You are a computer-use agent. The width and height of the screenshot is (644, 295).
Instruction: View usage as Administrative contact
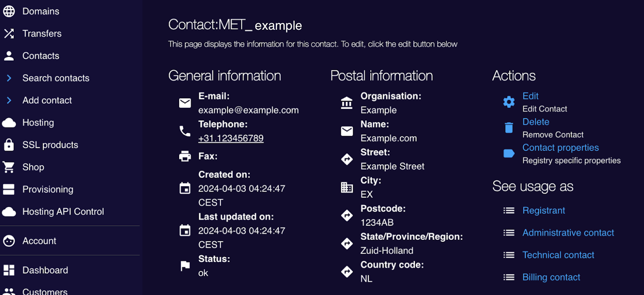[x=568, y=233]
